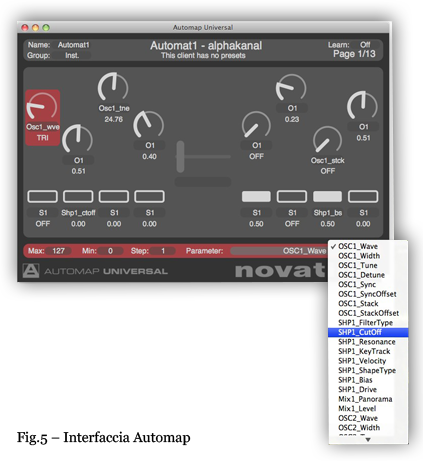Choose SHP1_ShapeType from the list

tap(368, 370)
